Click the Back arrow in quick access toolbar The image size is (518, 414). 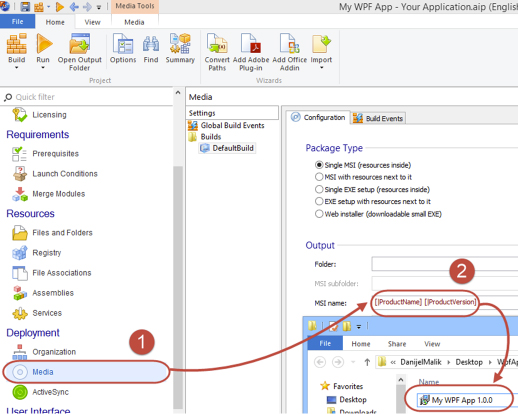click(x=74, y=6)
